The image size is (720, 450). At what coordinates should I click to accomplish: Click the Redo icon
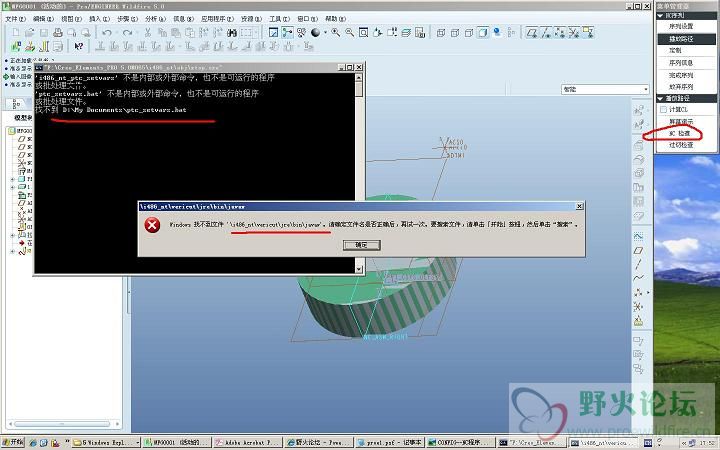coord(127,33)
